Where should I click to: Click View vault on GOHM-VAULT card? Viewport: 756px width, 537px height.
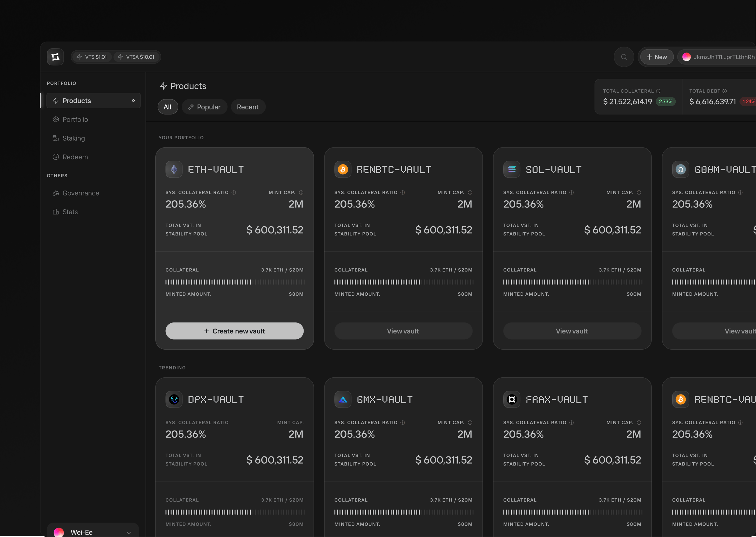[x=714, y=331]
